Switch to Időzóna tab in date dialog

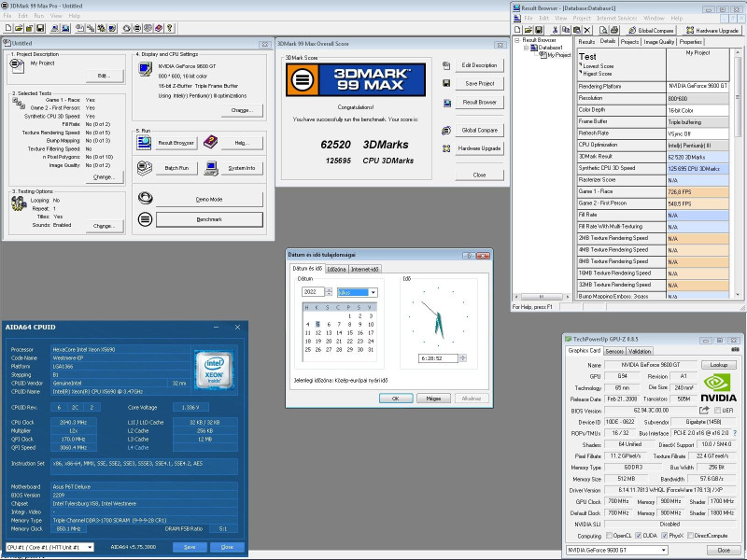click(336, 269)
